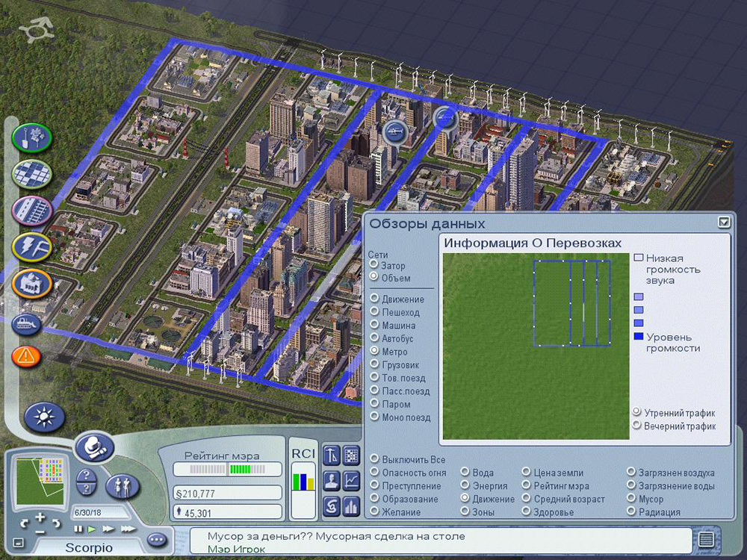Image resolution: width=747 pixels, height=560 pixels.
Task: Expand the news ticker list button
Action: point(705,540)
